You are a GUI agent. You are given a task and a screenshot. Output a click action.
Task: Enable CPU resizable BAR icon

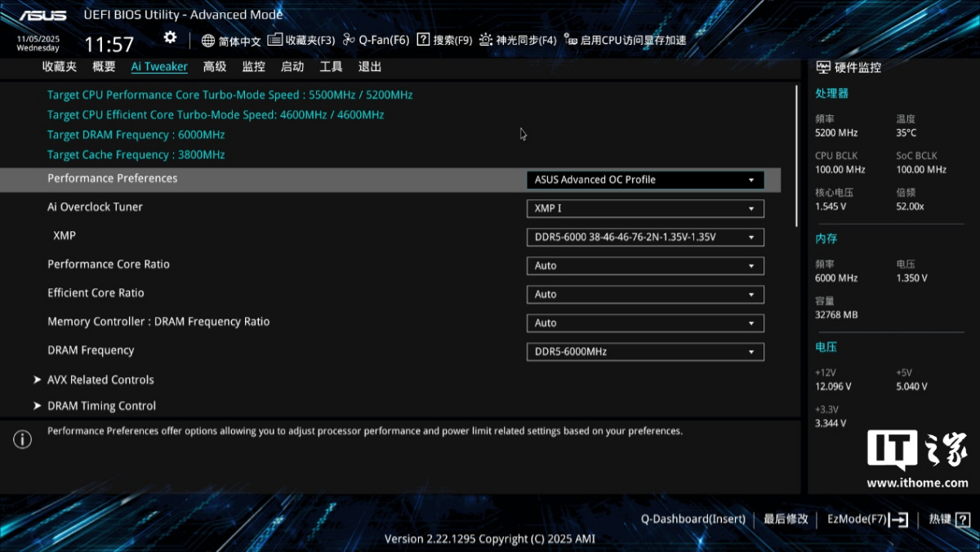(x=572, y=40)
